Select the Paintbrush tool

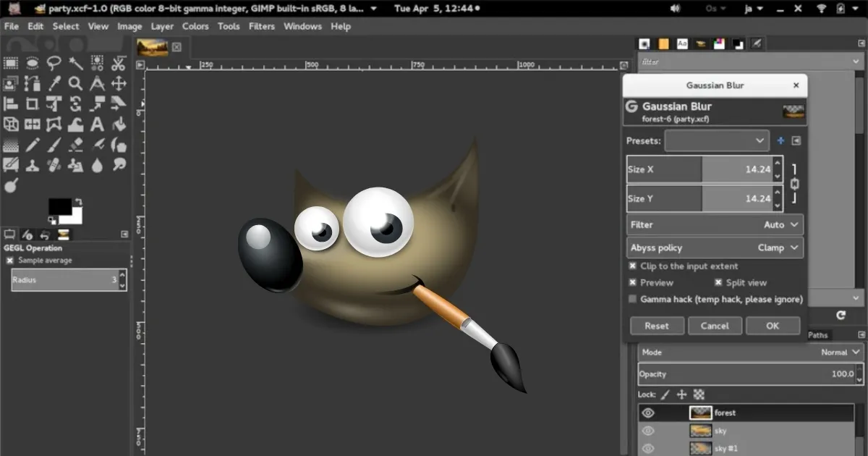pyautogui.click(x=54, y=145)
